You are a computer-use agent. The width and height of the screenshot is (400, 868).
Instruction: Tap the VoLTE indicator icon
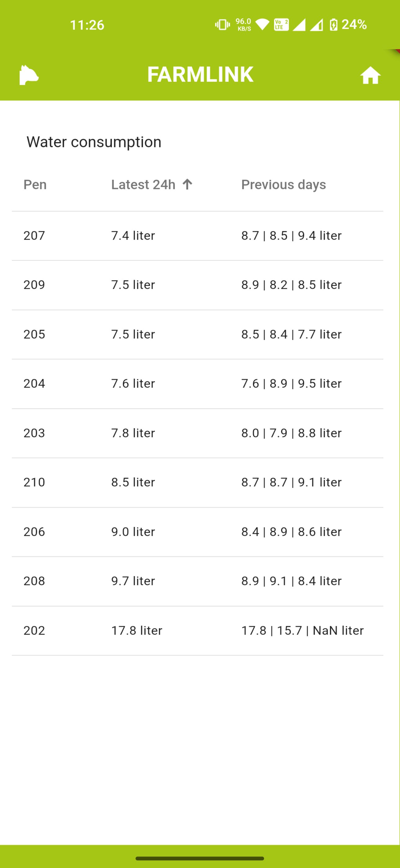(281, 25)
